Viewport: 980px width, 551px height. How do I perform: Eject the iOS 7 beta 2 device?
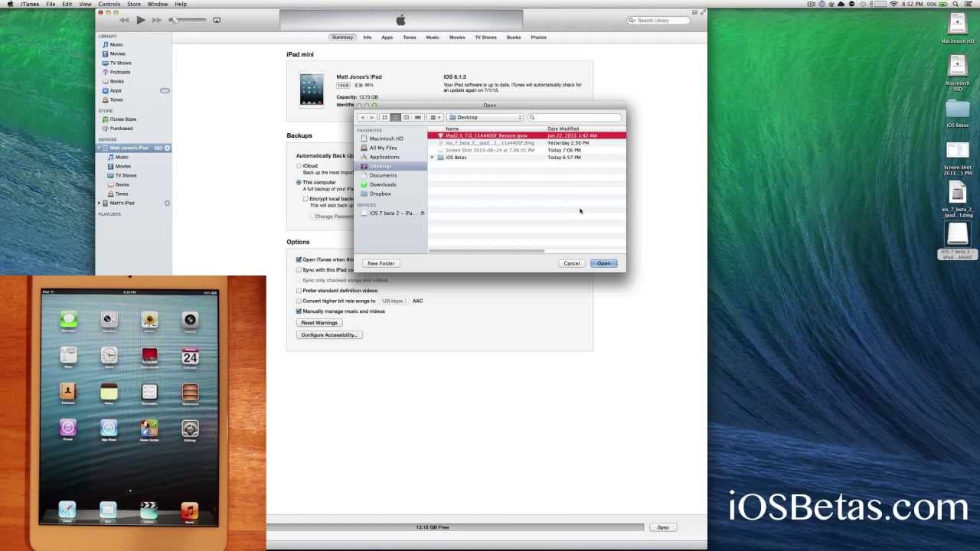click(422, 213)
